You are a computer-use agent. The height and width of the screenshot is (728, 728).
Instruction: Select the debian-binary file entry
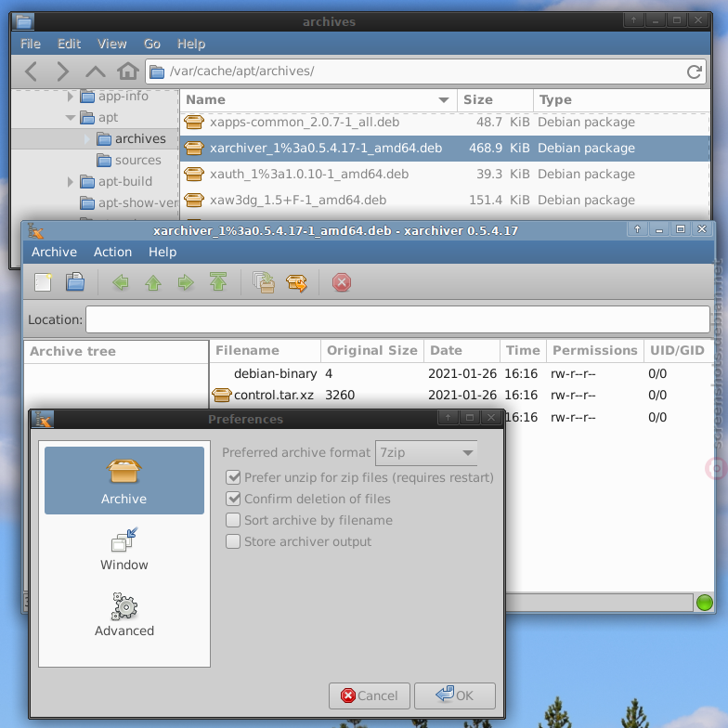click(275, 373)
